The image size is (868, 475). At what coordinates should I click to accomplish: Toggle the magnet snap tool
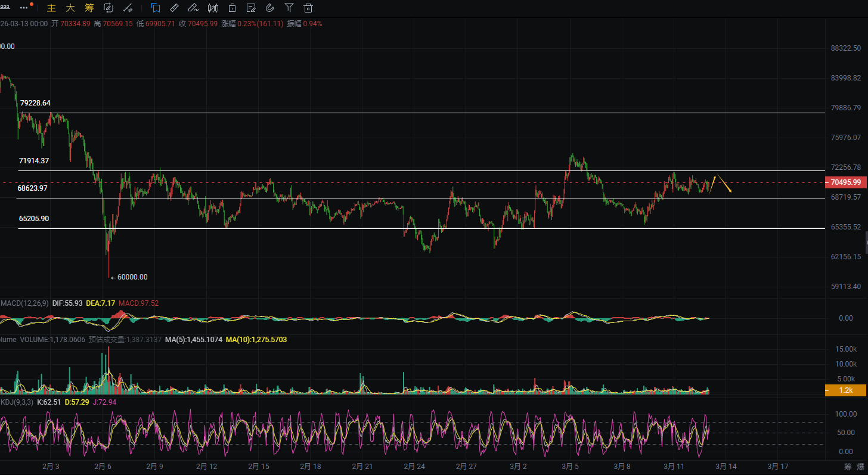[270, 8]
